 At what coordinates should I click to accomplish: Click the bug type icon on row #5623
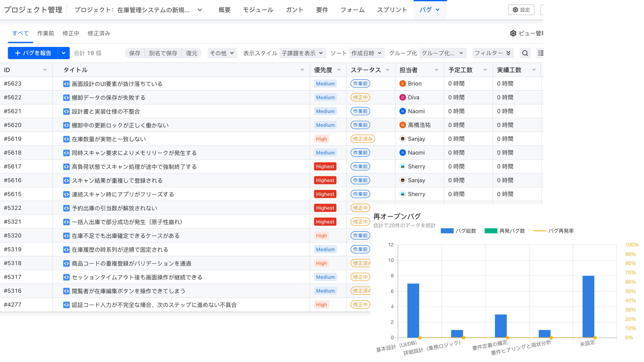[x=66, y=84]
